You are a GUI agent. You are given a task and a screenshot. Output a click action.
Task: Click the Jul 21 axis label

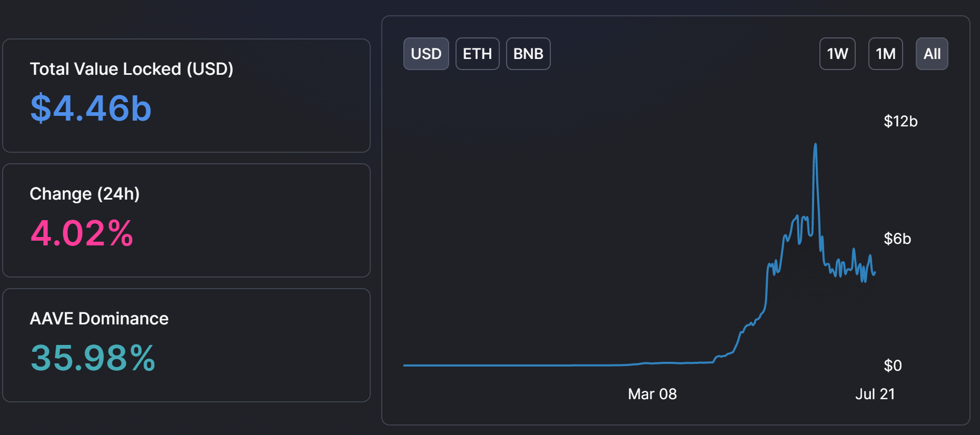click(x=875, y=394)
